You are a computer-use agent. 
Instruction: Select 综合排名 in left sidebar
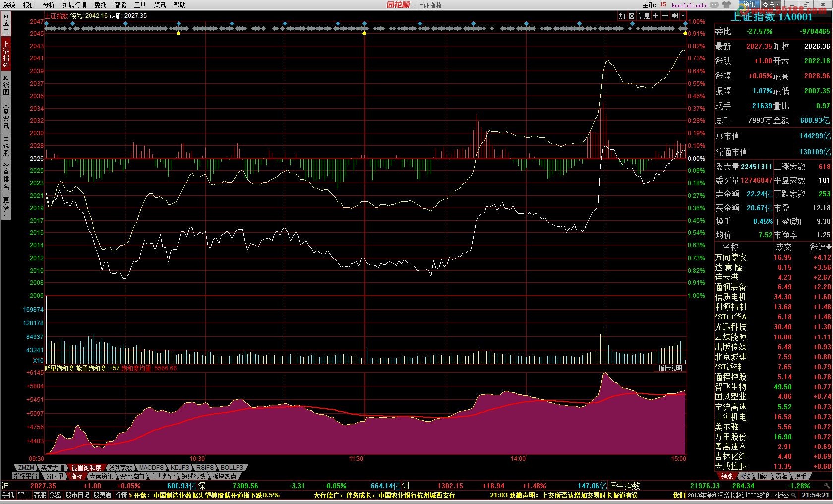coord(6,176)
